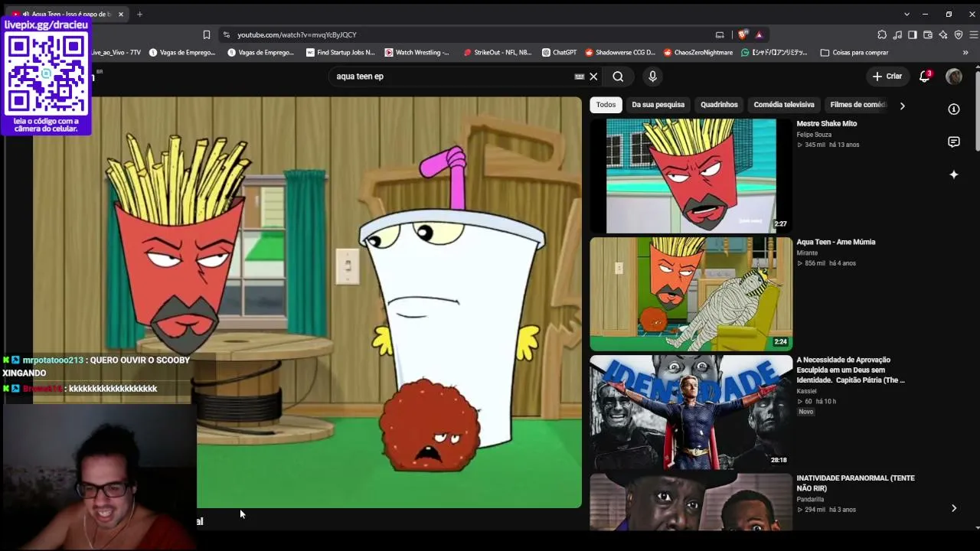Click the Mestre Shake Mito video title
980x551 pixels.
[x=827, y=124]
